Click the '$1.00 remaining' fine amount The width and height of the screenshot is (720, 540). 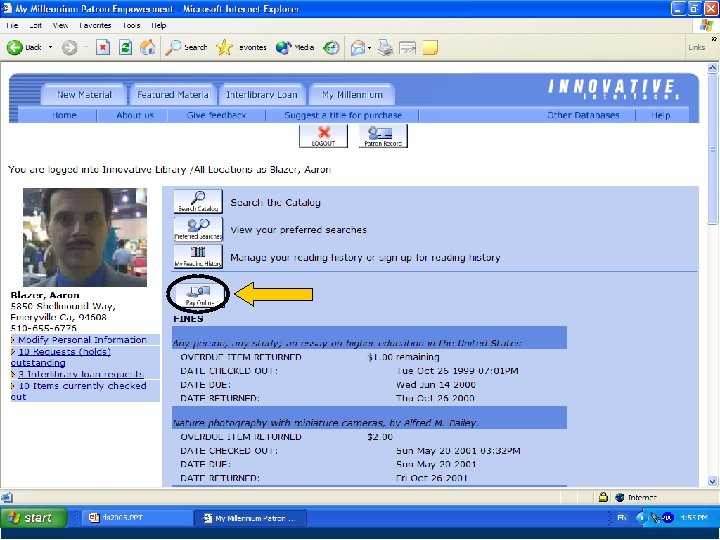[x=403, y=357]
